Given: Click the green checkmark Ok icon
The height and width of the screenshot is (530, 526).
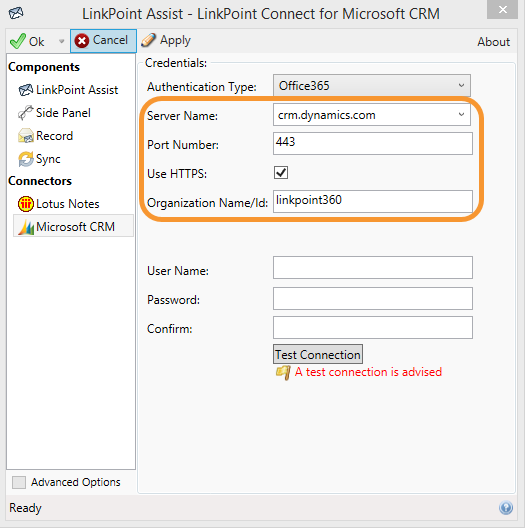Looking at the screenshot, I should (x=18, y=41).
